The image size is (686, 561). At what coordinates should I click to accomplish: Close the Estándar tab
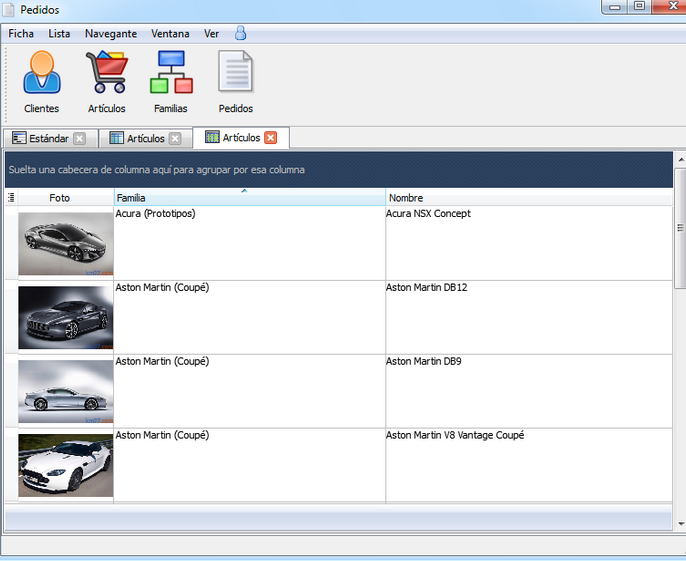[x=79, y=139]
